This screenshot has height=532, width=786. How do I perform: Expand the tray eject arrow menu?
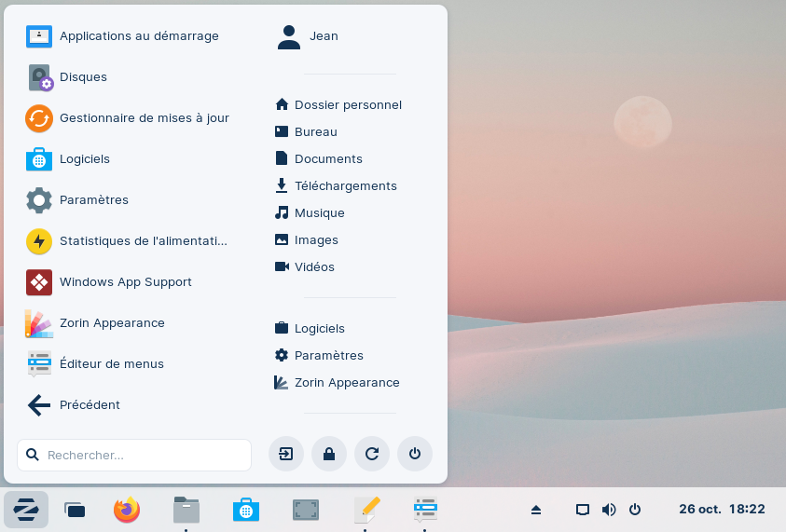tap(536, 510)
